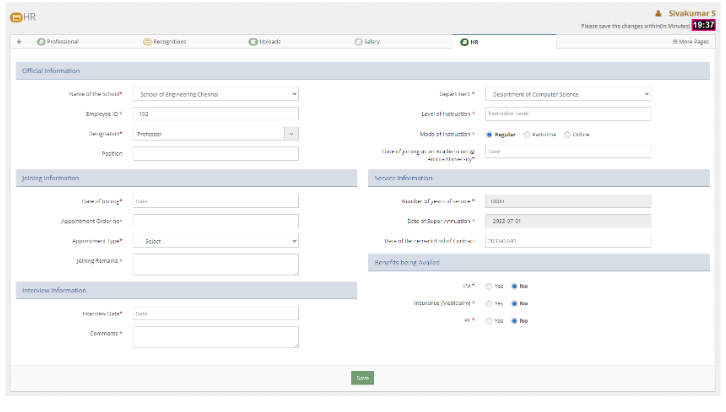Click the back arrow in the tab bar

coord(20,41)
